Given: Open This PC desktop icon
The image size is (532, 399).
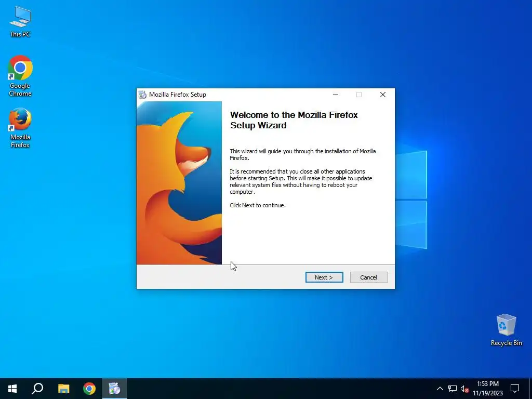Looking at the screenshot, I should (x=20, y=22).
